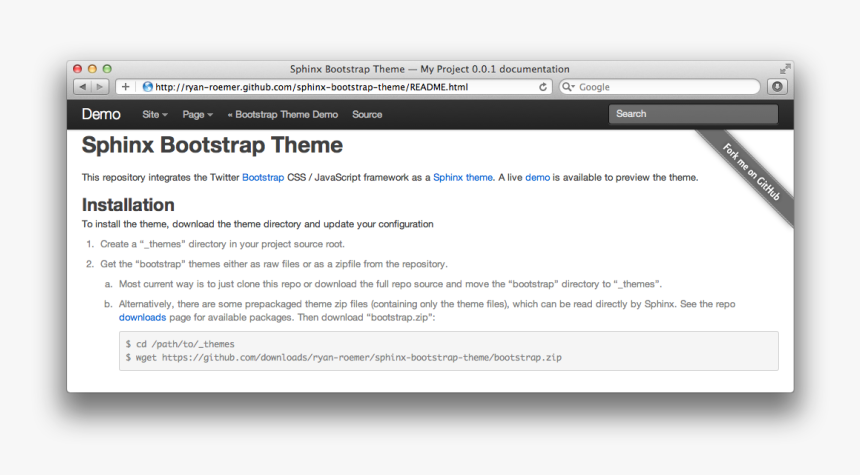Click step 2 Get the bootstrap themes text
Image resolution: width=860 pixels, height=475 pixels.
pyautogui.click(x=274, y=264)
